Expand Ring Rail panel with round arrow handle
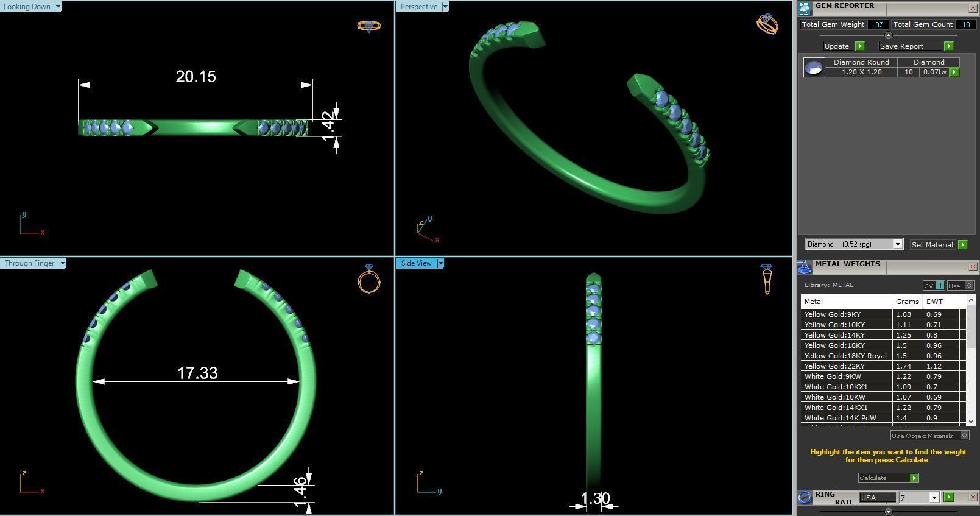The image size is (980, 516). click(x=888, y=511)
